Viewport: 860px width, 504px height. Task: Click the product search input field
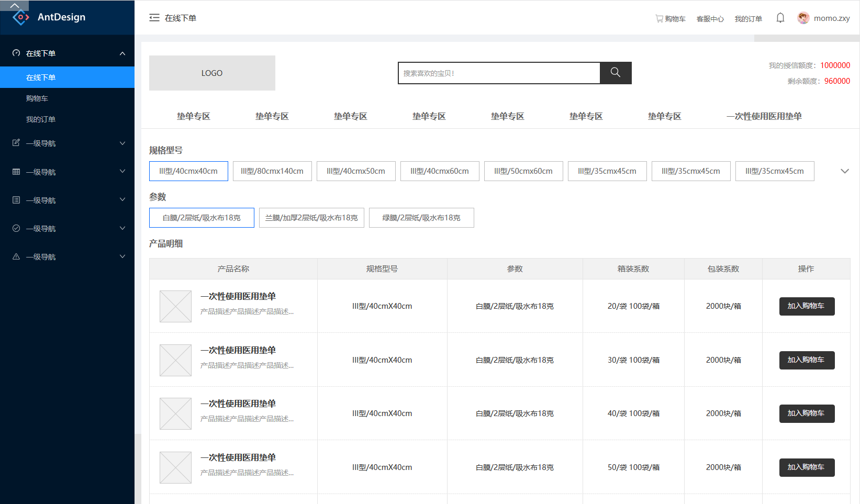pyautogui.click(x=499, y=73)
